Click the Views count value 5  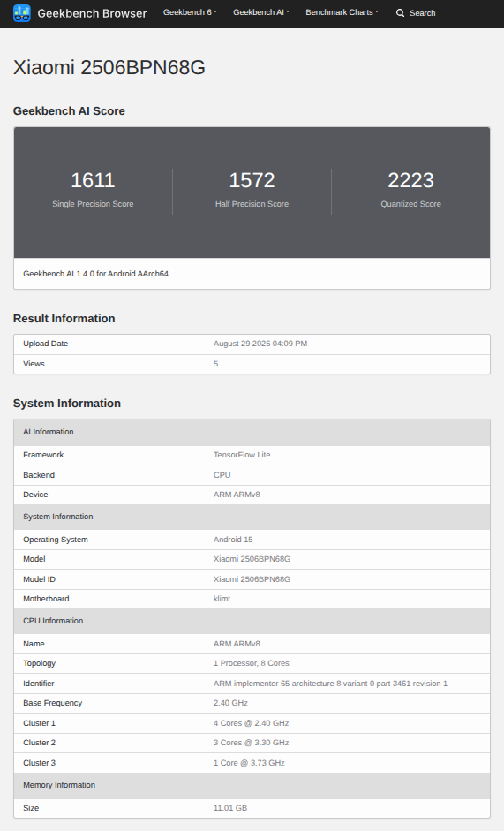click(215, 364)
